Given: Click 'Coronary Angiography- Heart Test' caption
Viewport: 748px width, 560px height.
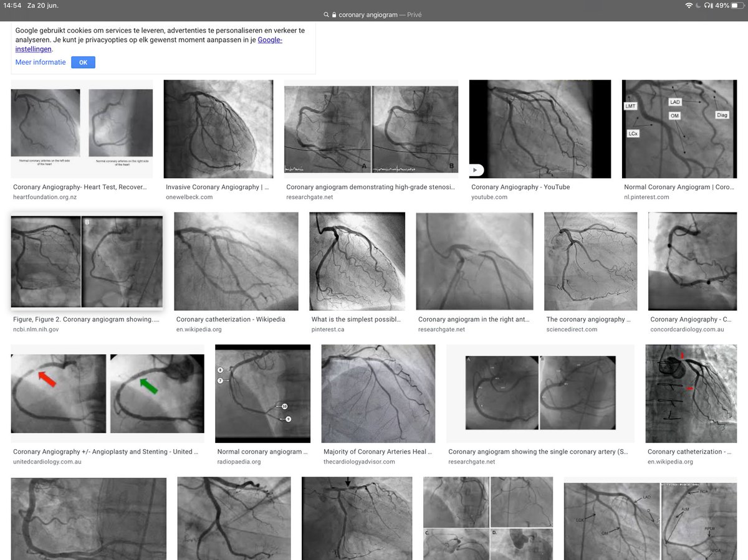Looking at the screenshot, I should pyautogui.click(x=80, y=187).
